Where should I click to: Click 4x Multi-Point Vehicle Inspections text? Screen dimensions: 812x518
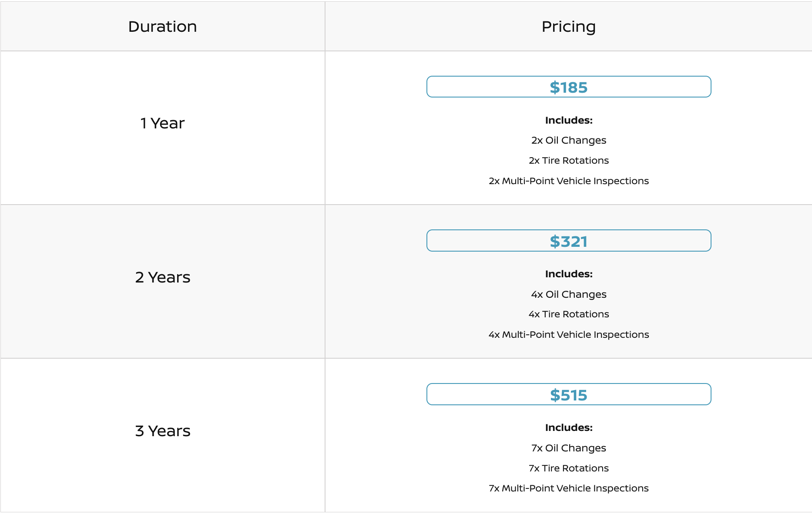(x=569, y=334)
